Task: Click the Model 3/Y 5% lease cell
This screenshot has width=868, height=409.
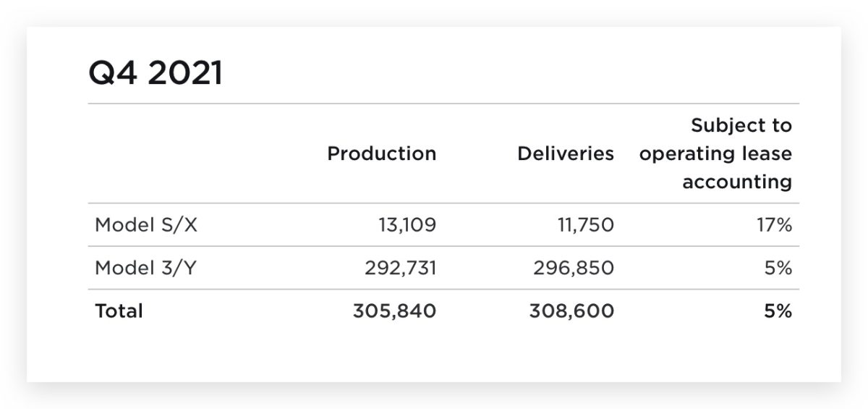Action: [x=779, y=268]
